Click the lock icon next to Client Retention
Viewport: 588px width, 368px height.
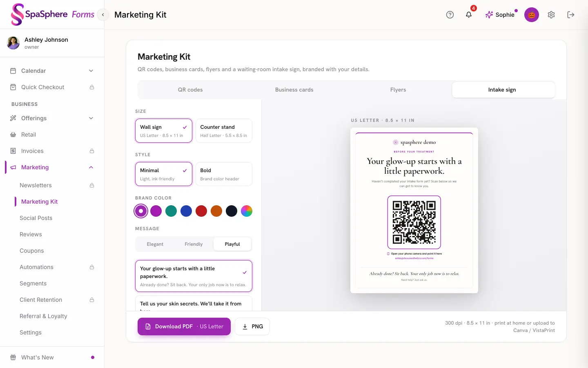[92, 300]
